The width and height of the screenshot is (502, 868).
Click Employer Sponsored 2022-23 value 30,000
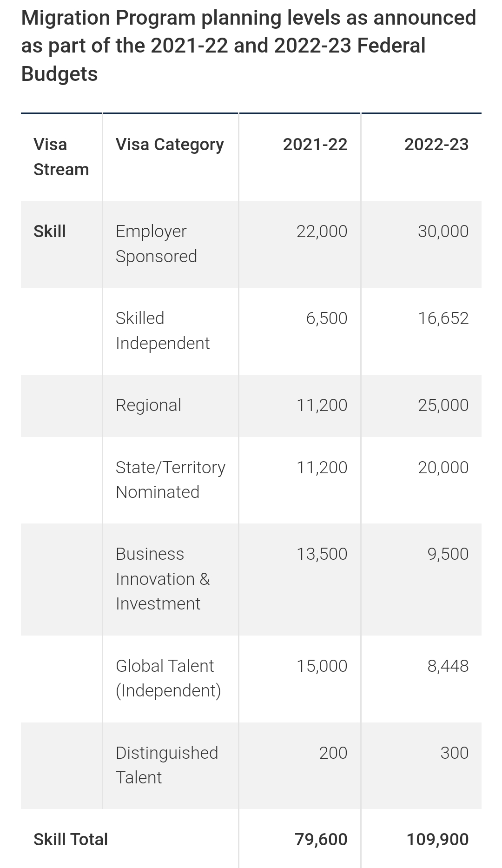coord(443,231)
